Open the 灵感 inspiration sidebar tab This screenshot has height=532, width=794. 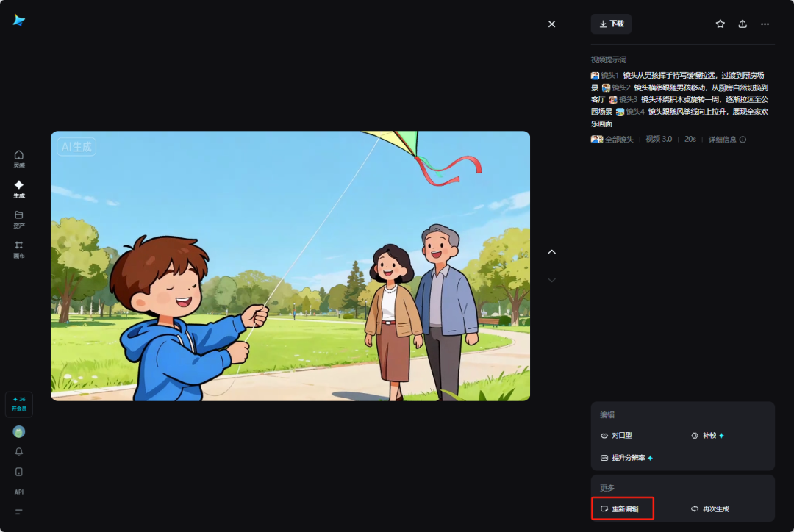pyautogui.click(x=19, y=159)
